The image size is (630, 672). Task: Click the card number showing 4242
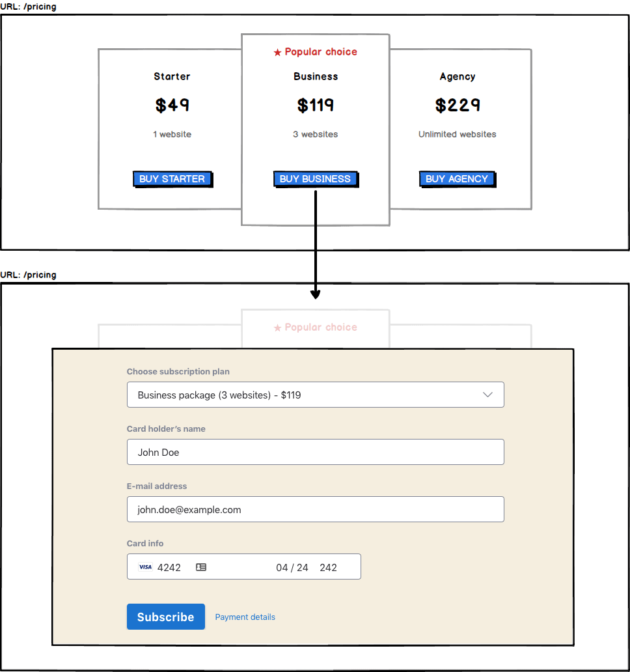[x=169, y=567]
